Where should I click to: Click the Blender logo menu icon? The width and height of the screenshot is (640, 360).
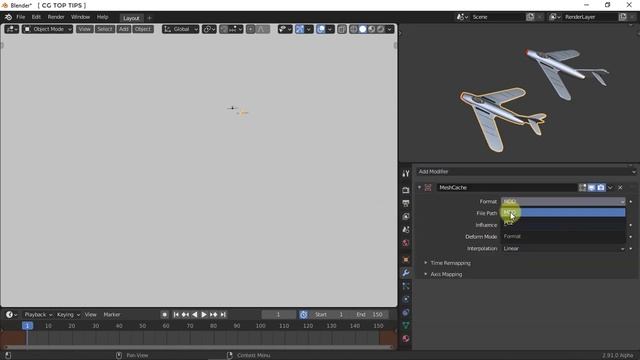(8, 17)
